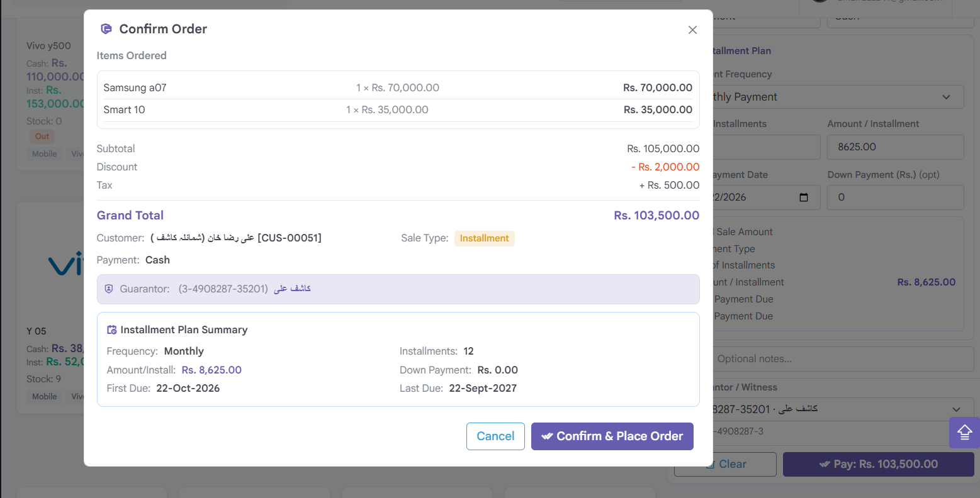Click the Grand Total amount in the dialog

tap(656, 216)
